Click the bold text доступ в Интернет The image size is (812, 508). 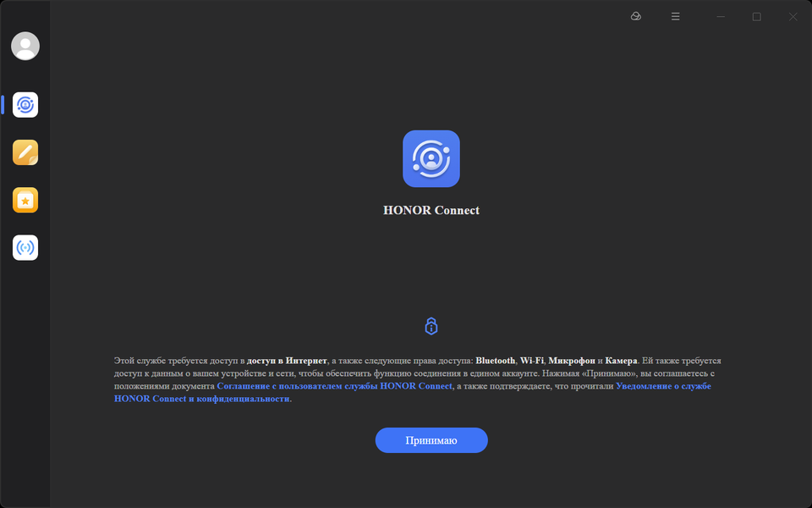coord(287,361)
